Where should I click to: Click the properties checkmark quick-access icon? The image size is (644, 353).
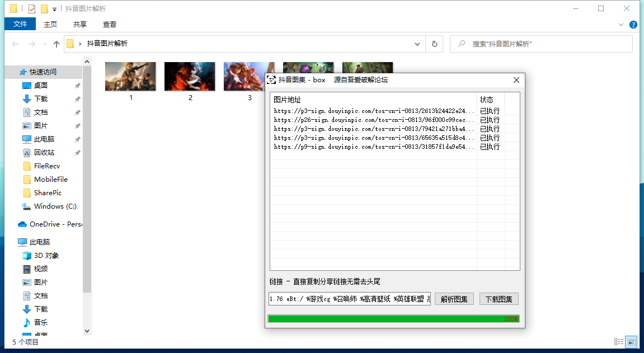click(x=32, y=8)
